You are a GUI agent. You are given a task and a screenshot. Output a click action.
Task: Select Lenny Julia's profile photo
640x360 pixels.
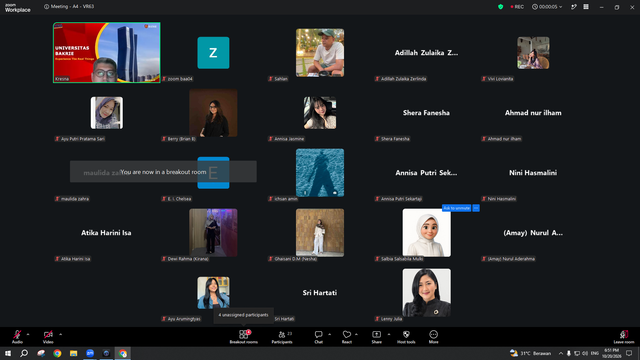[x=427, y=293]
